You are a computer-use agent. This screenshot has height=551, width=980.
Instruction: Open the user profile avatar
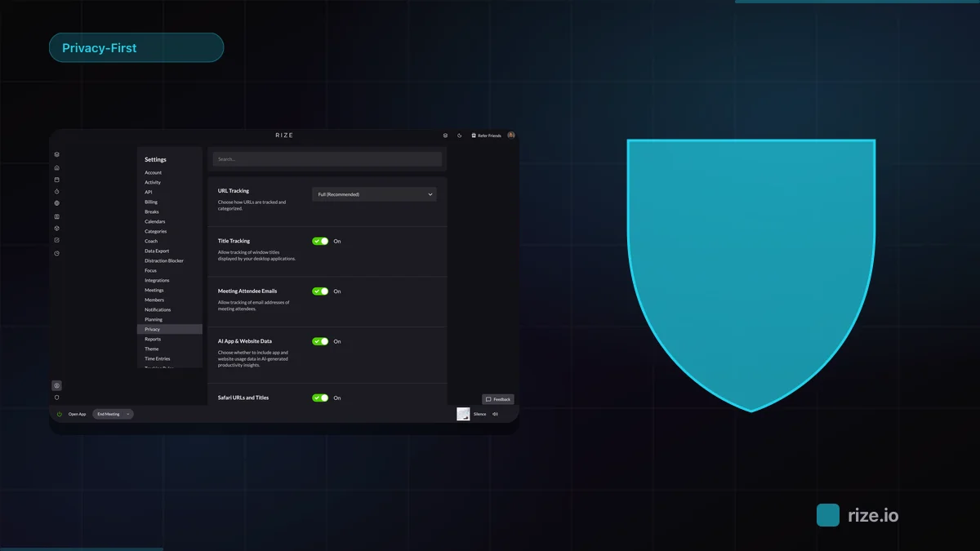510,136
